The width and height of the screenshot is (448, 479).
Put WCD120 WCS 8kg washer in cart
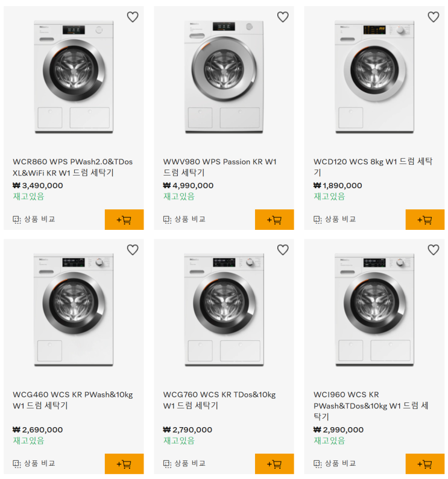[424, 220]
